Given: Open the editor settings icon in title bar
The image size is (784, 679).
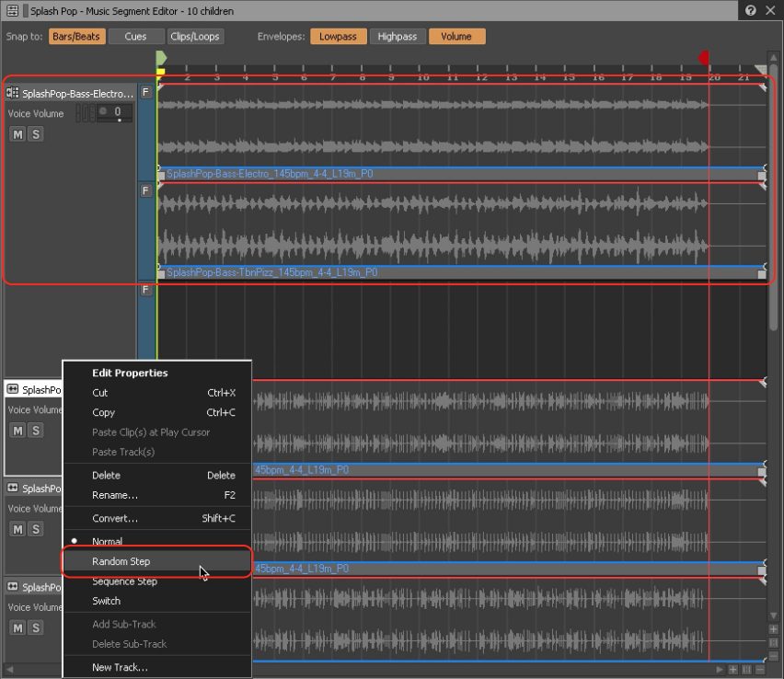Looking at the screenshot, I should [x=13, y=10].
